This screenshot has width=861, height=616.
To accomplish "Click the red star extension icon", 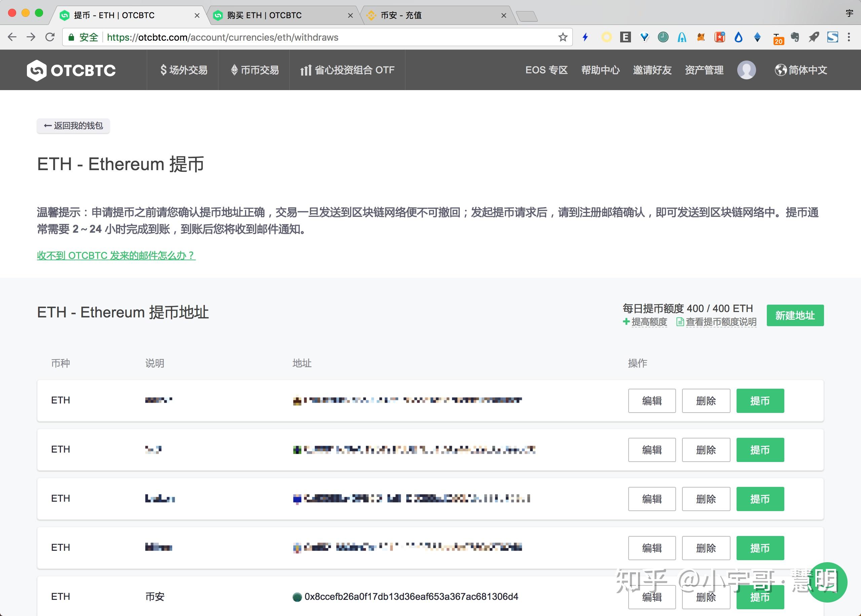I will 719,37.
